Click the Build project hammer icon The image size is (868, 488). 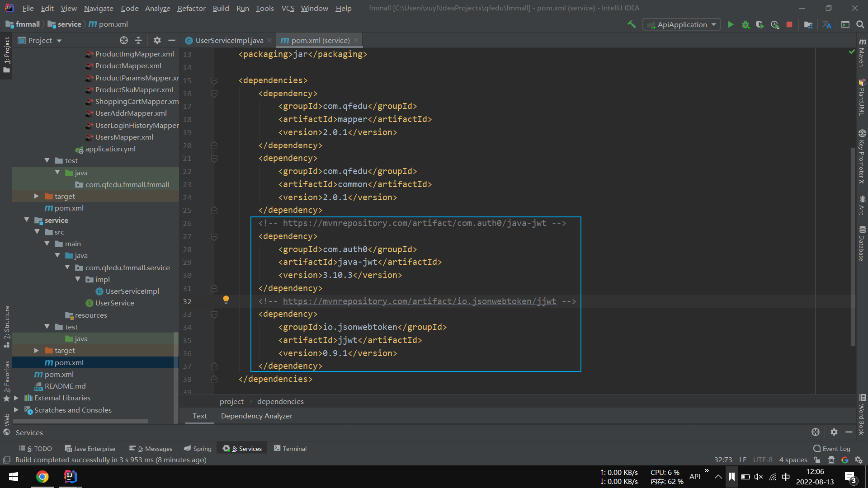tap(632, 25)
